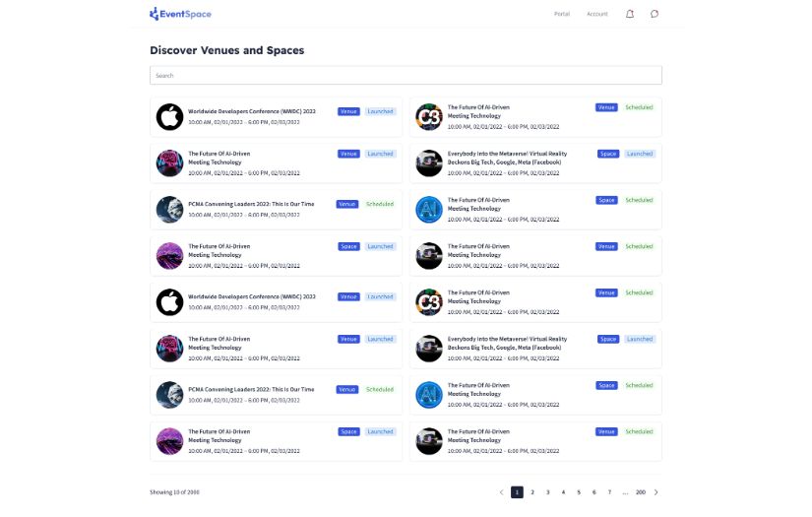Open lower 'PCMA Convening Leaders 2022' title
The height and width of the screenshot is (517, 812).
click(251, 390)
